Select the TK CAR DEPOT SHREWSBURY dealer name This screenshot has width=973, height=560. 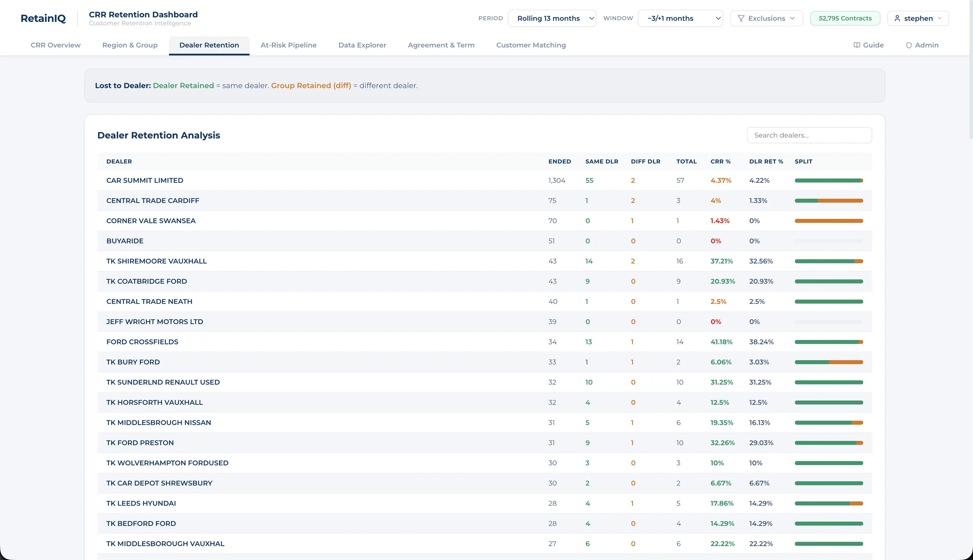coord(159,483)
